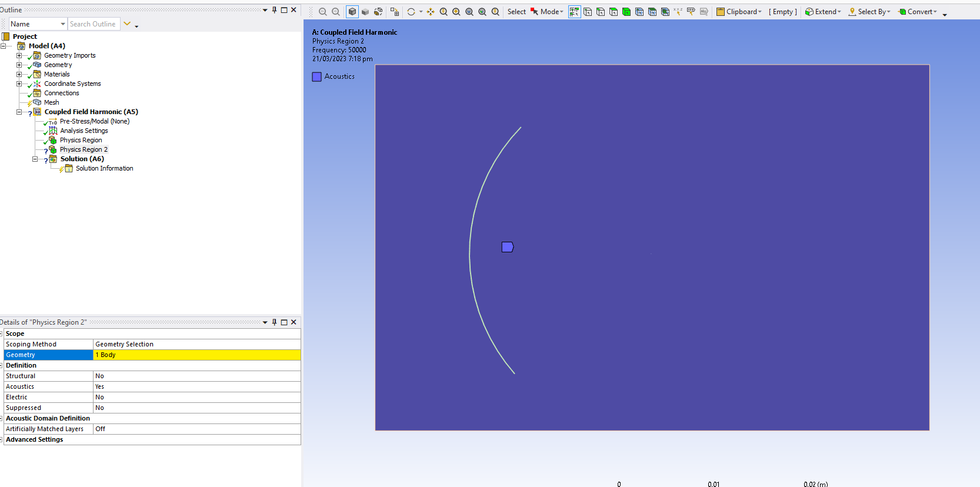Click the Label tool icon
The height and width of the screenshot is (487, 980).
691,12
